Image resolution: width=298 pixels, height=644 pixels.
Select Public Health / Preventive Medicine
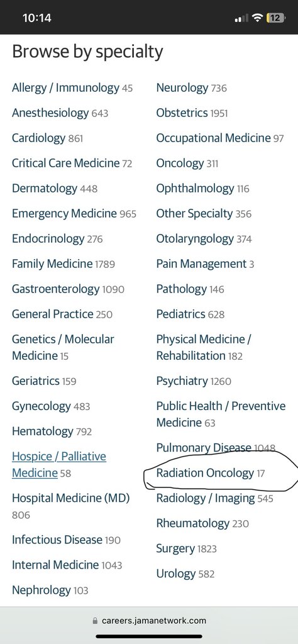[x=221, y=414]
